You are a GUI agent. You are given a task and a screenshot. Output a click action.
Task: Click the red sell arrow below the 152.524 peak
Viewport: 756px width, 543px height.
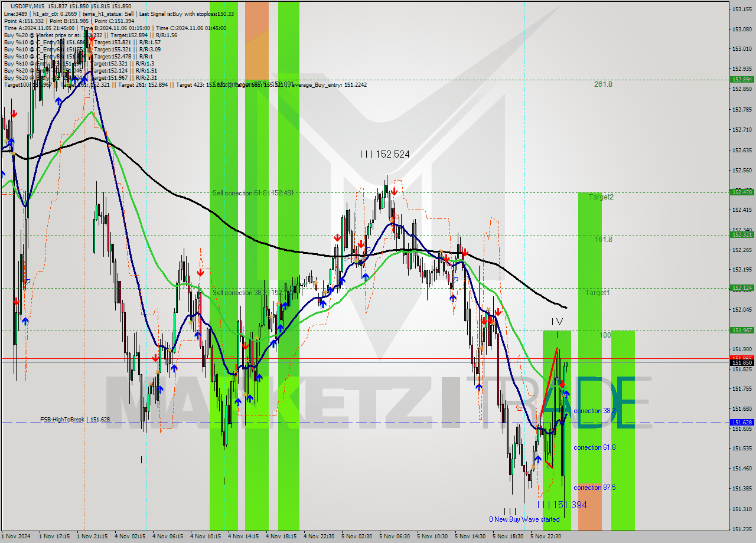[393, 192]
